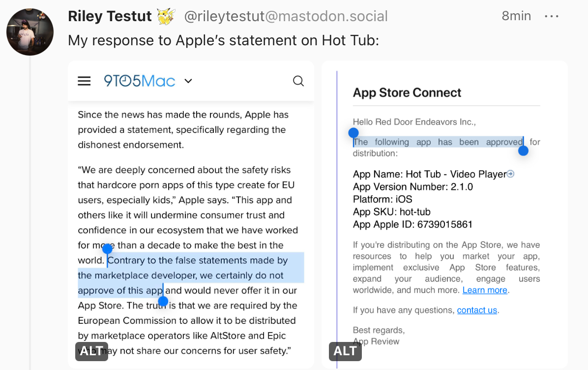
Task: Click the Riley Testut display name
Action: click(110, 16)
